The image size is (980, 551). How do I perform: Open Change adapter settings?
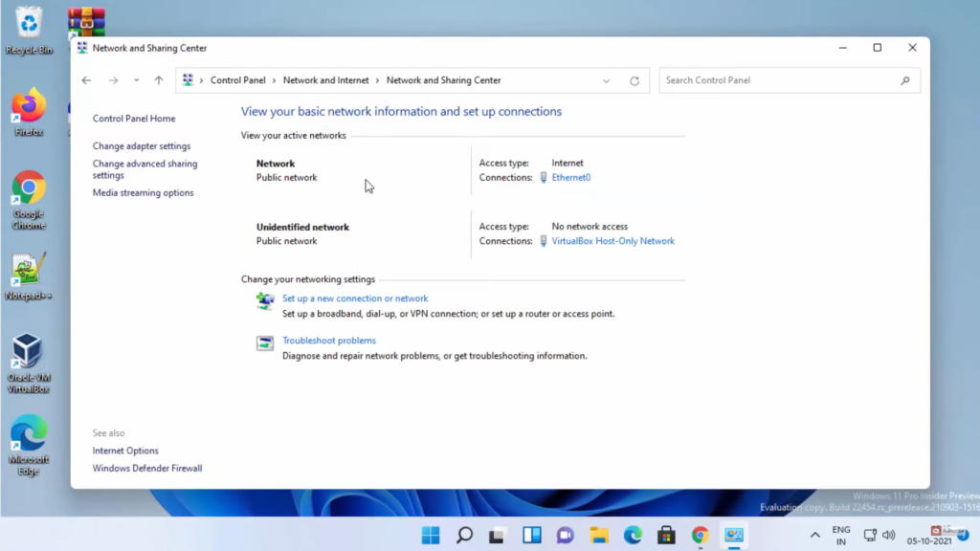[142, 146]
